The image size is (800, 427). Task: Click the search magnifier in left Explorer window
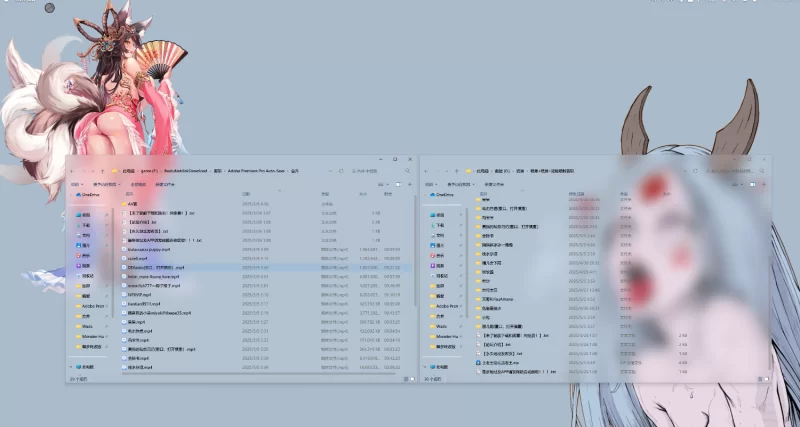407,171
